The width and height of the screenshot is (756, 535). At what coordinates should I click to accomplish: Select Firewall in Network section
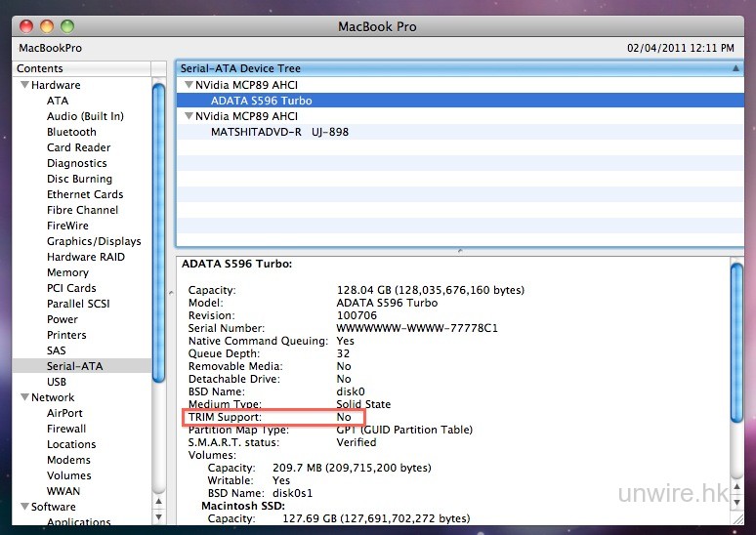pos(66,429)
